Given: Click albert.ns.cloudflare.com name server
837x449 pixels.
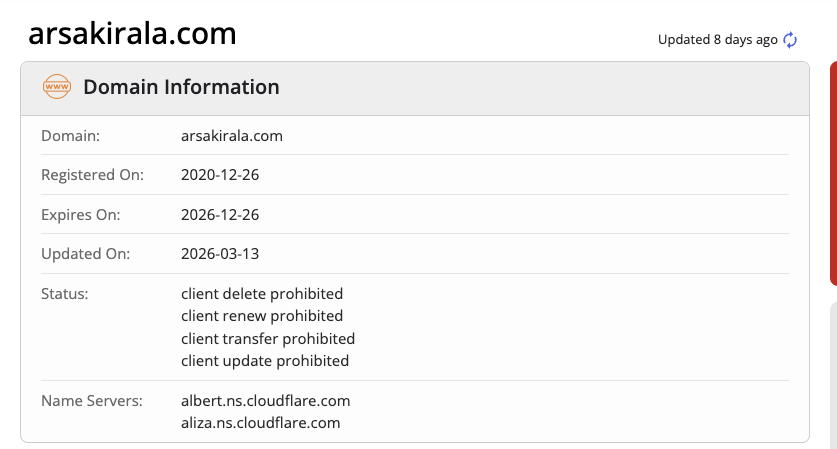Looking at the screenshot, I should (x=265, y=400).
